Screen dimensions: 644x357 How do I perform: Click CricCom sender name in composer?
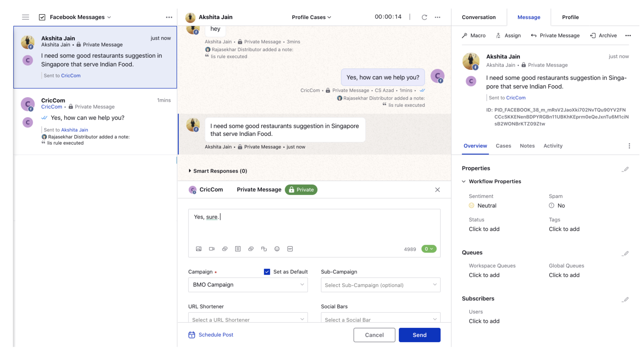pyautogui.click(x=211, y=190)
